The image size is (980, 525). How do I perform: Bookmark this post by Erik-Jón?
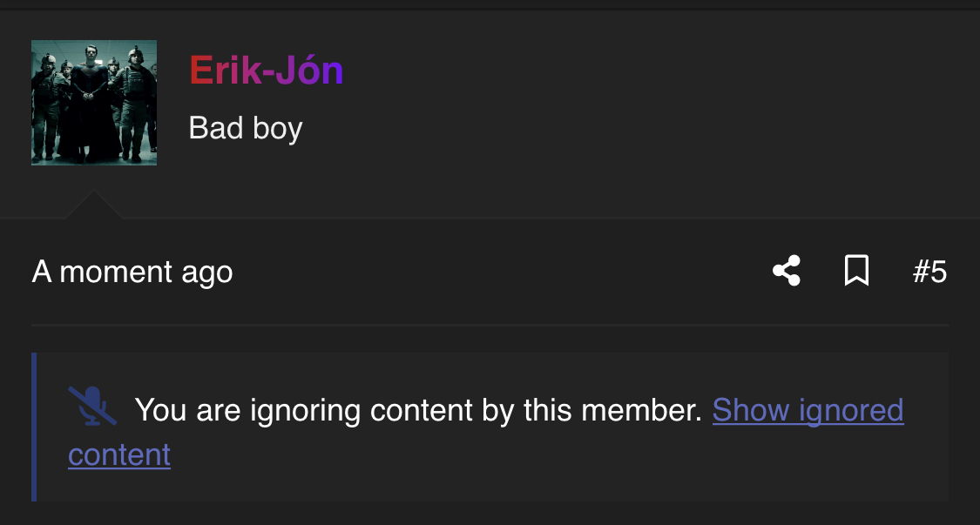coord(856,271)
